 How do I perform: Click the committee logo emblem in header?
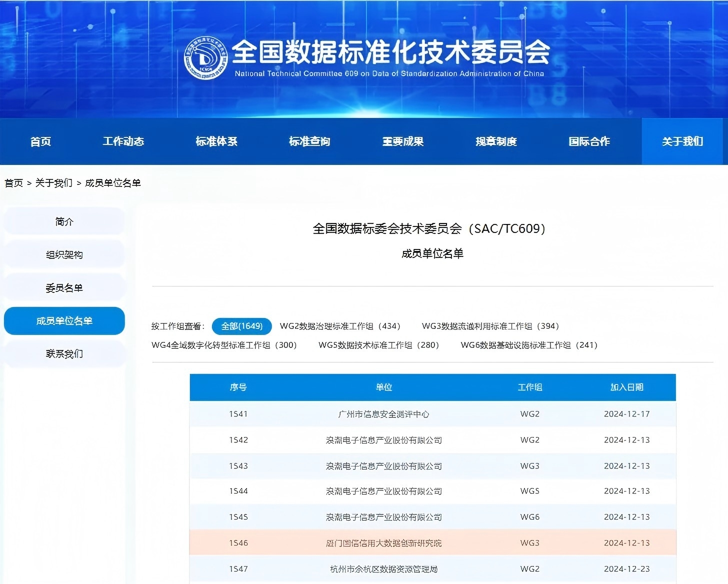(205, 58)
